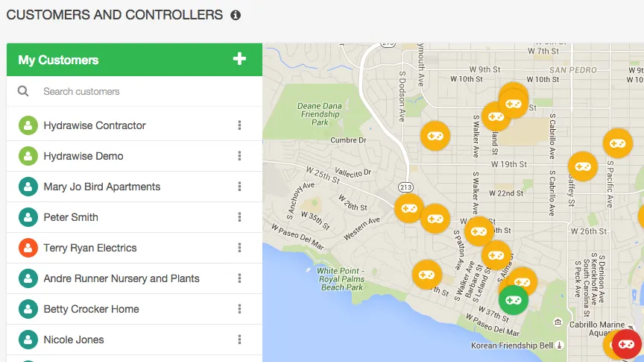
Task: Click the info icon beside page title
Action: point(236,15)
